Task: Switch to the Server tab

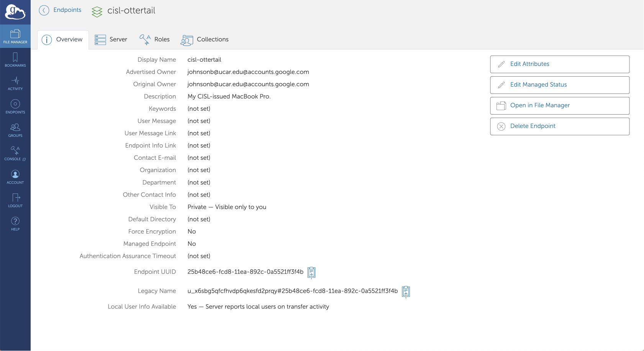Action: pos(111,39)
